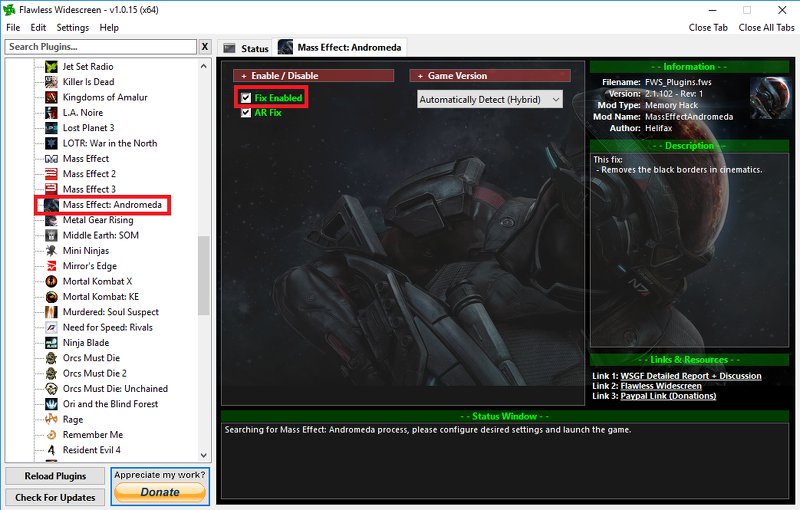This screenshot has width=800, height=510.
Task: Click the Jet Set Radio plugin icon
Action: click(51, 67)
